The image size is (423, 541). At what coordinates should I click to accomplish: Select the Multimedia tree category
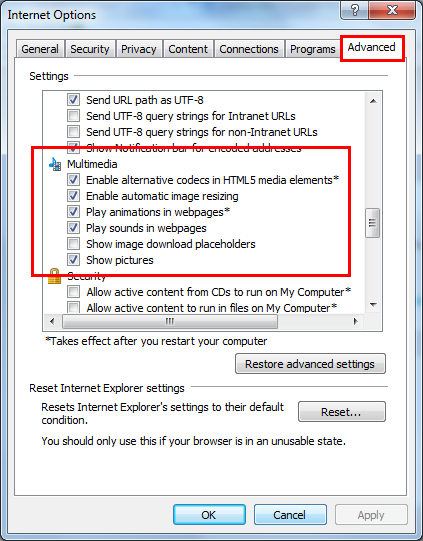(x=92, y=164)
